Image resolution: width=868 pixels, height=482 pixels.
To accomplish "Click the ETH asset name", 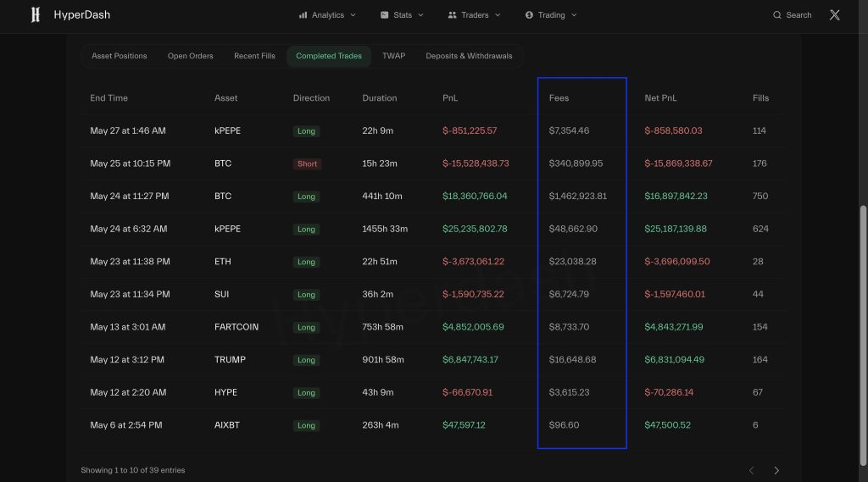I will [223, 262].
